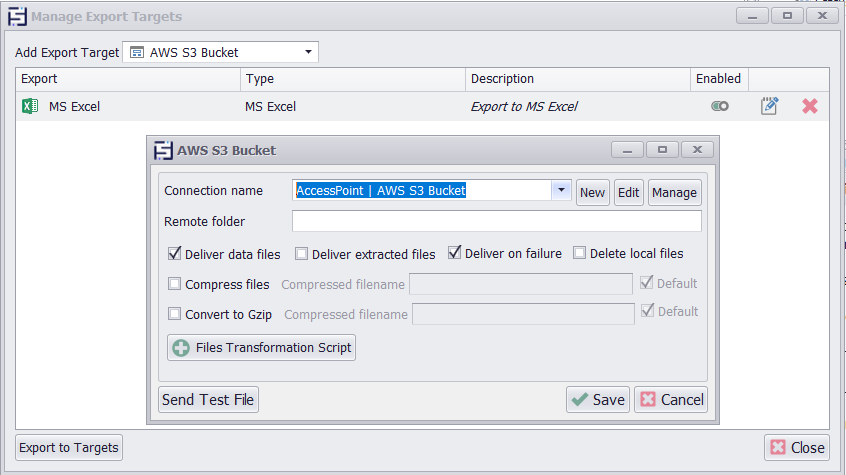Viewport: 846px width, 475px height.
Task: Cancel the AWS S3 Bucket dialog
Action: pyautogui.click(x=671, y=399)
